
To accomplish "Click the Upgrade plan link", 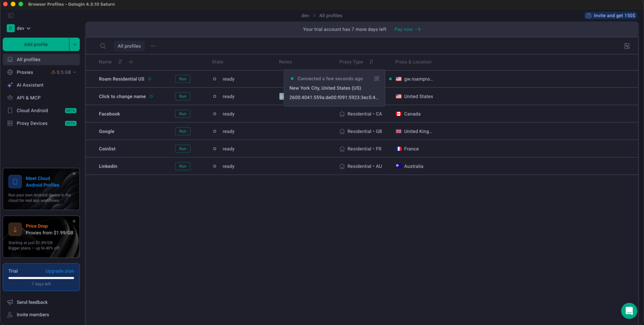I will point(59,271).
